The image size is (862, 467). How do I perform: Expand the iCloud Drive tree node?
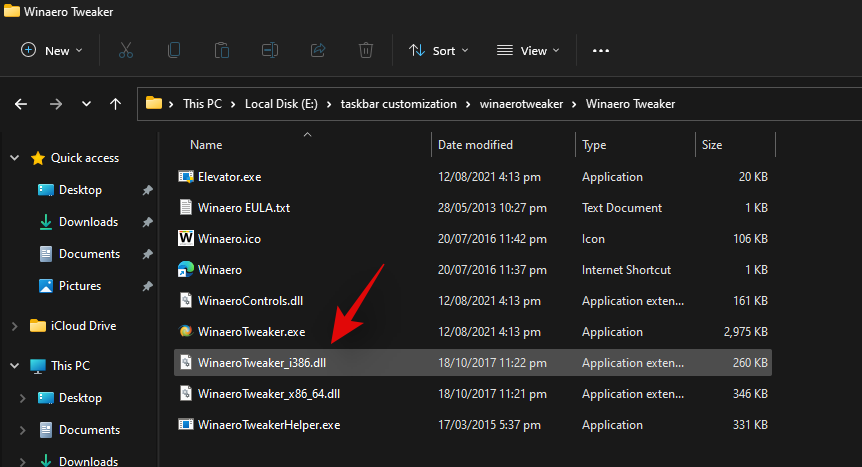(14, 326)
